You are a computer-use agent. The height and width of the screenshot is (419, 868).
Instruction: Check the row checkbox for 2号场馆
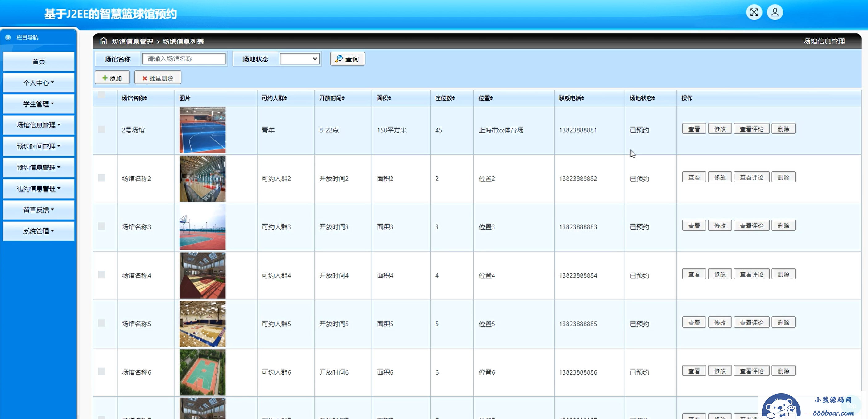(x=101, y=129)
